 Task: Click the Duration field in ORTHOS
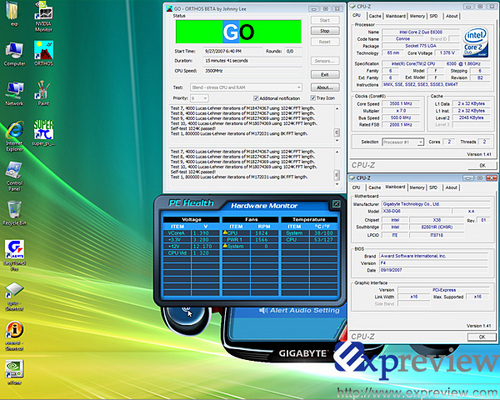pos(253,61)
